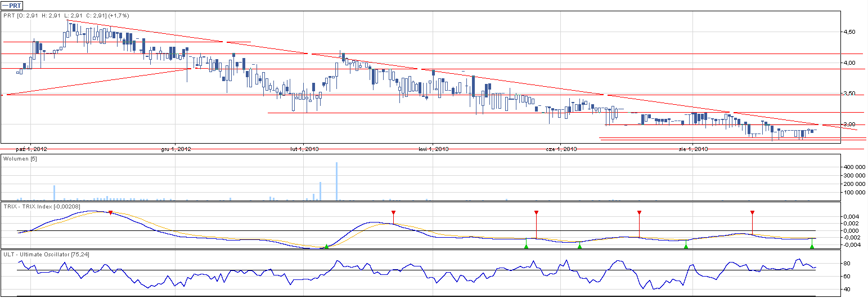The height and width of the screenshot is (298, 868).
Task: Click the 0,000 TRIX axis value
Action: 851,230
